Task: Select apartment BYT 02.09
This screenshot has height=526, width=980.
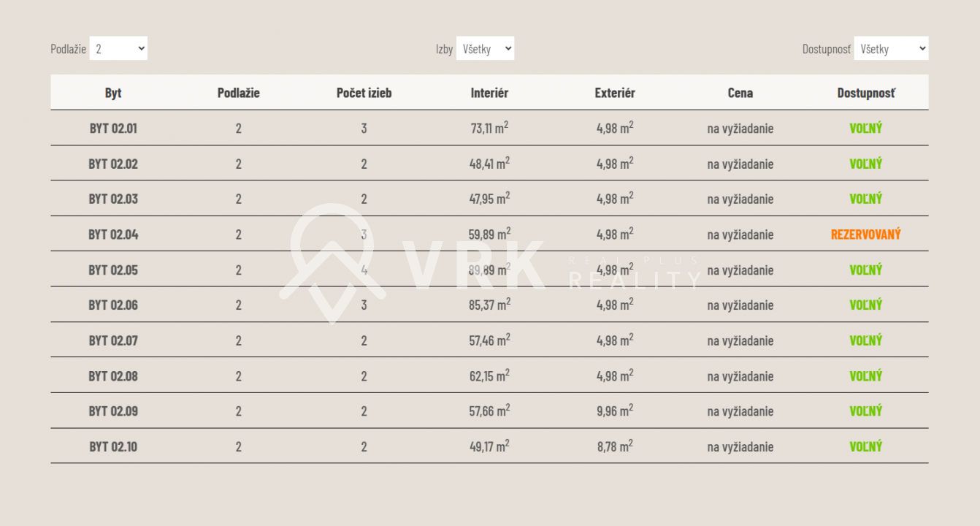Action: (113, 411)
